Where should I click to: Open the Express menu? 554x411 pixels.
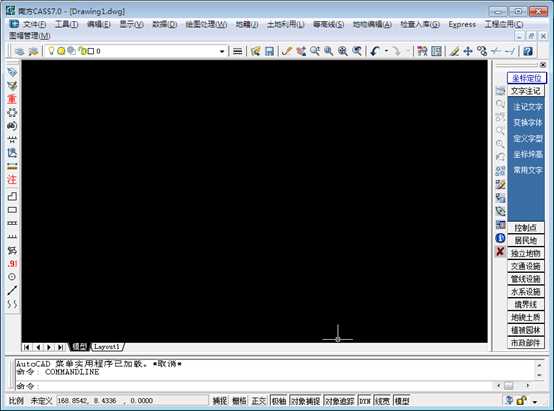coord(462,24)
